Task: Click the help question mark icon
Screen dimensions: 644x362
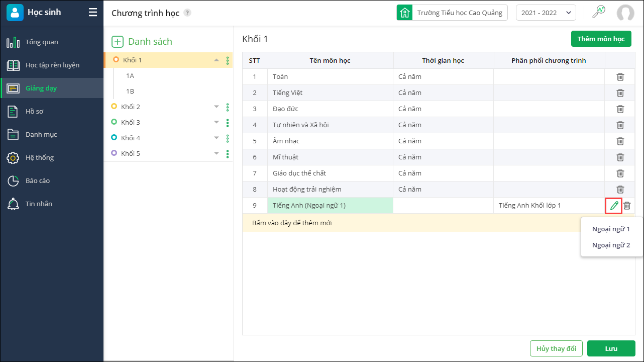Action: (187, 13)
